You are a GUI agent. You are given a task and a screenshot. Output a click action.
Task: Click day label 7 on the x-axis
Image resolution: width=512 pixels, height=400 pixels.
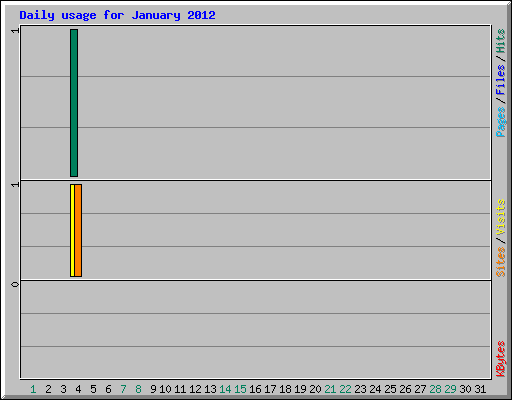(x=123, y=389)
